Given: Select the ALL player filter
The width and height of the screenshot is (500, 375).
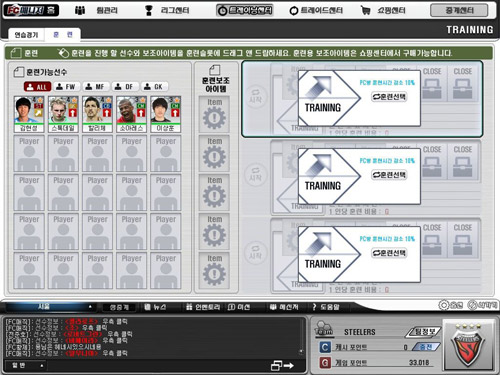Looking at the screenshot, I should click(37, 87).
